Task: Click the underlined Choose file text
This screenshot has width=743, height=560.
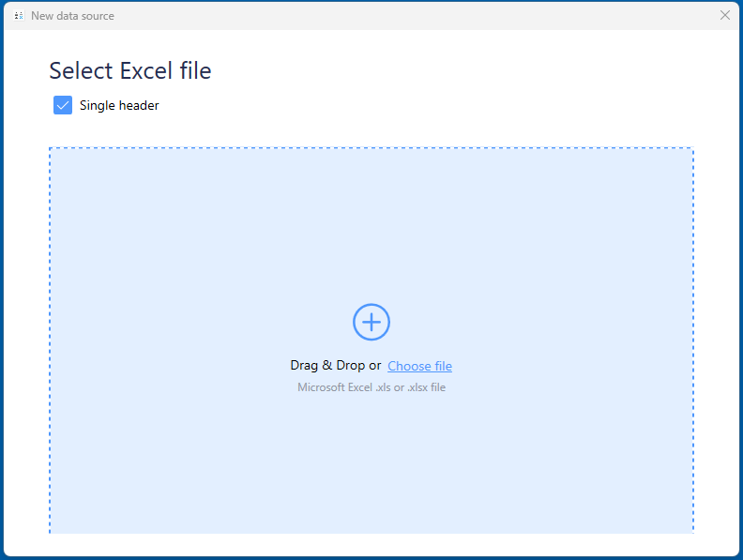Action: click(x=419, y=366)
